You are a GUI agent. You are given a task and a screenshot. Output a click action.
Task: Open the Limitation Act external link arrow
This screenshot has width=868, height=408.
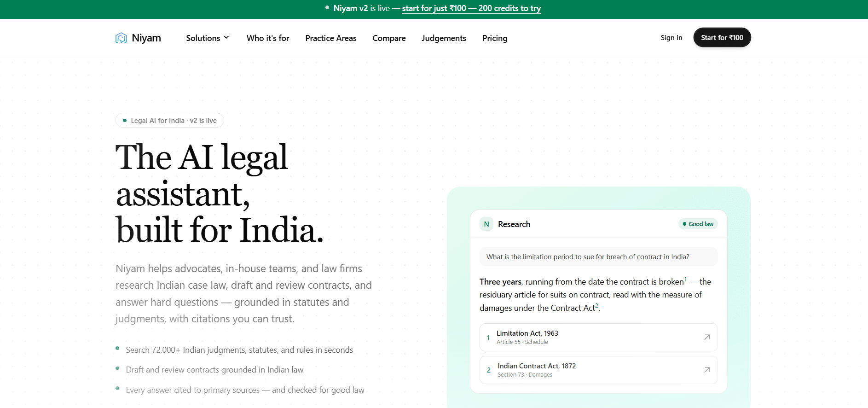click(x=707, y=337)
